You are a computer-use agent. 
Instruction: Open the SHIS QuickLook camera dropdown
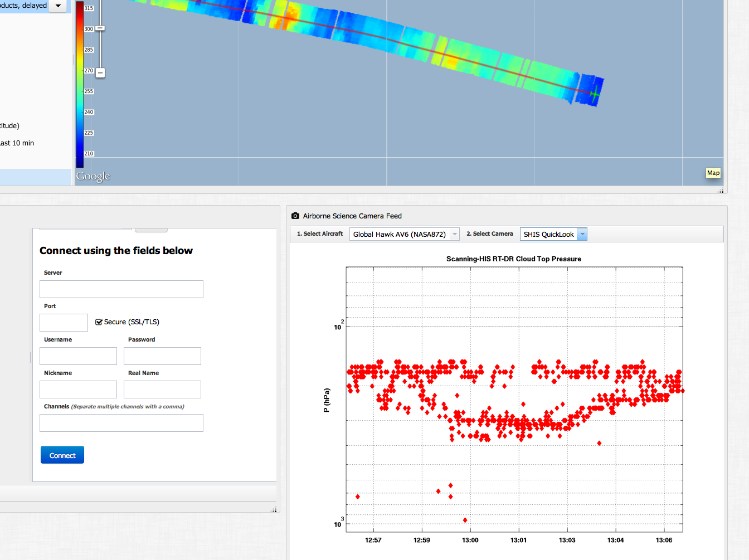click(x=553, y=234)
